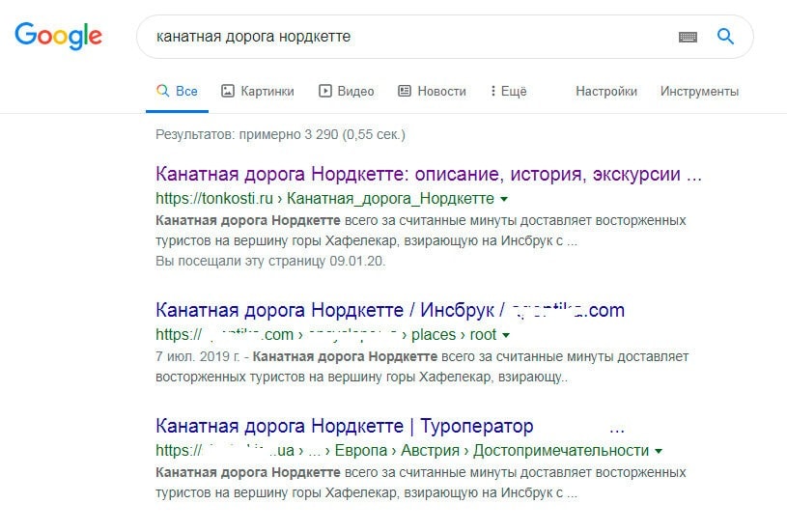Switch to the Картинки tab
Screen dimensions: 787x532
[x=267, y=91]
